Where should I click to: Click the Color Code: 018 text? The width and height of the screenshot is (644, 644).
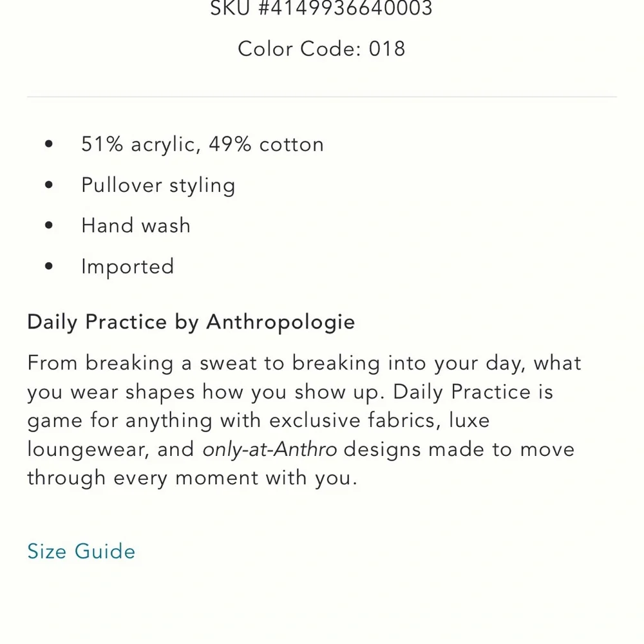321,49
